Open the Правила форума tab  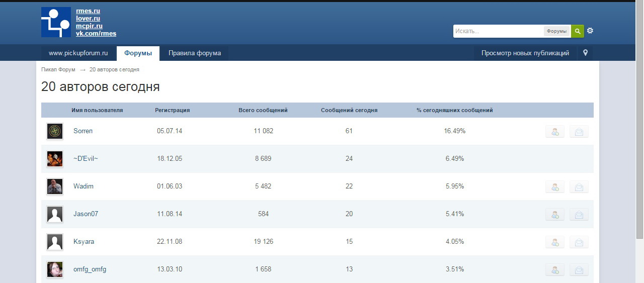(x=194, y=53)
